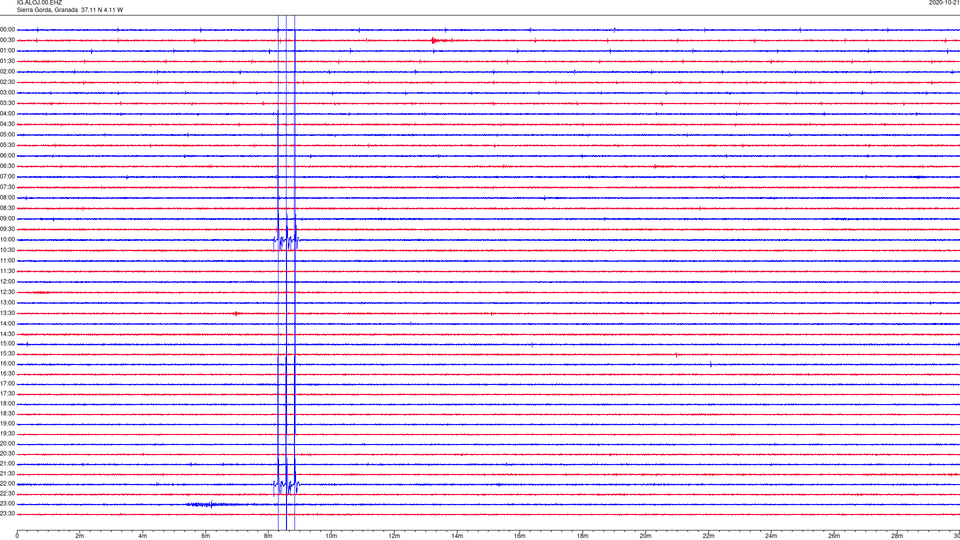Pick the 06:00 time label

click(x=8, y=156)
